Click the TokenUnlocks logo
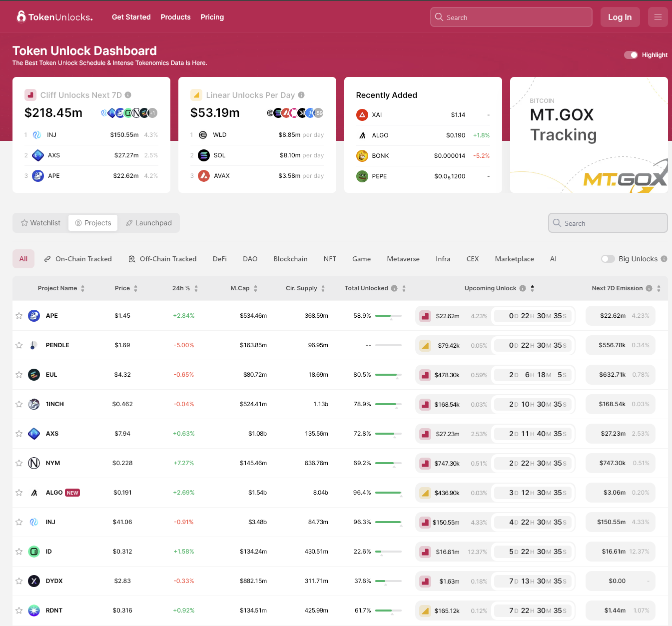Screen dimensions: 672x626 click(54, 17)
